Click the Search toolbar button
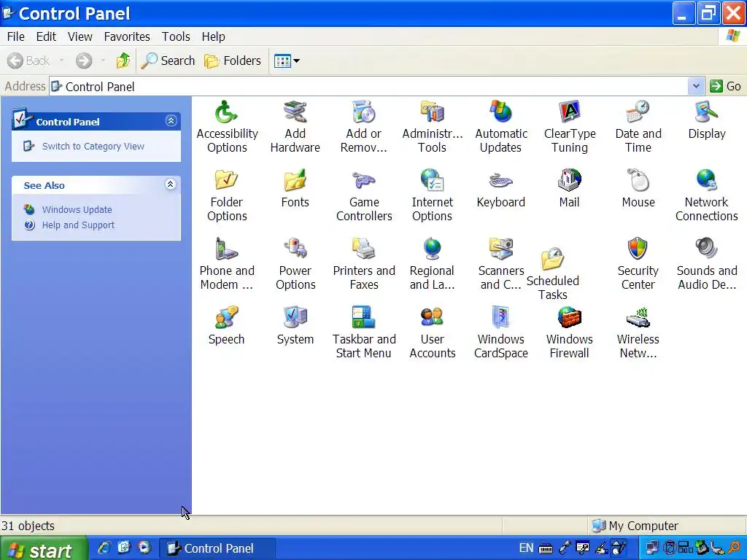This screenshot has width=747, height=560. [x=169, y=61]
